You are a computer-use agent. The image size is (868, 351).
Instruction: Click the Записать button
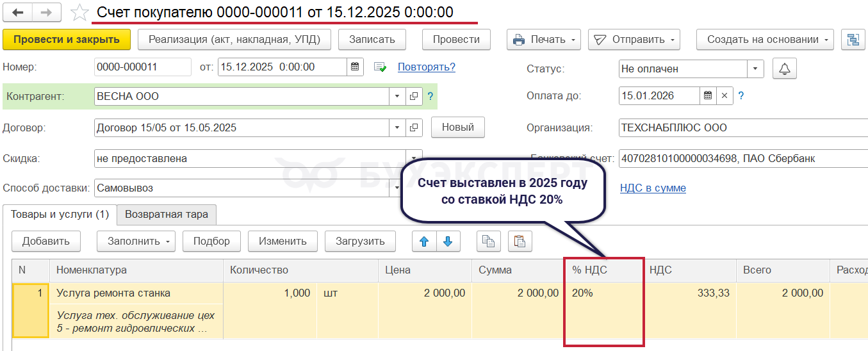point(372,40)
